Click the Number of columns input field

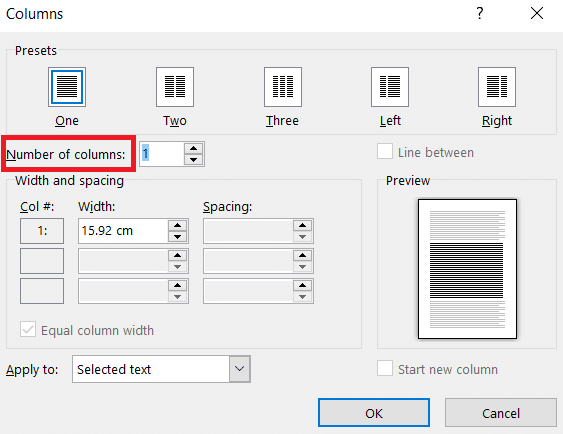(162, 154)
